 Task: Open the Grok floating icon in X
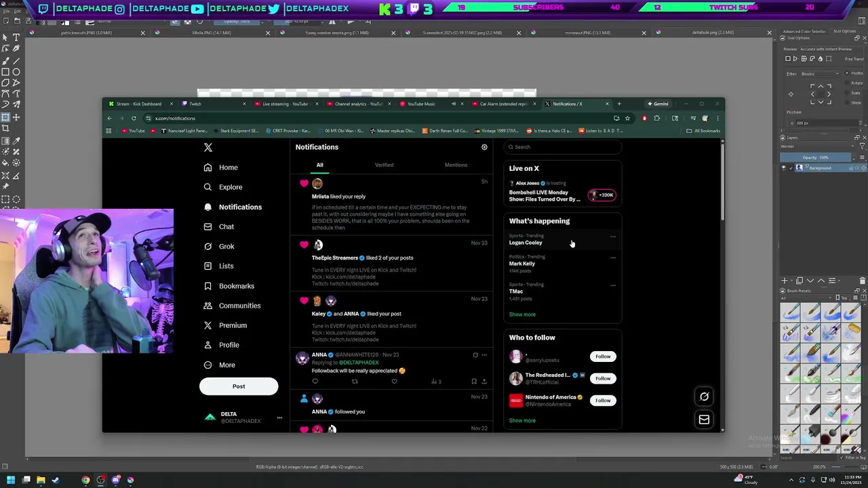coord(704,396)
